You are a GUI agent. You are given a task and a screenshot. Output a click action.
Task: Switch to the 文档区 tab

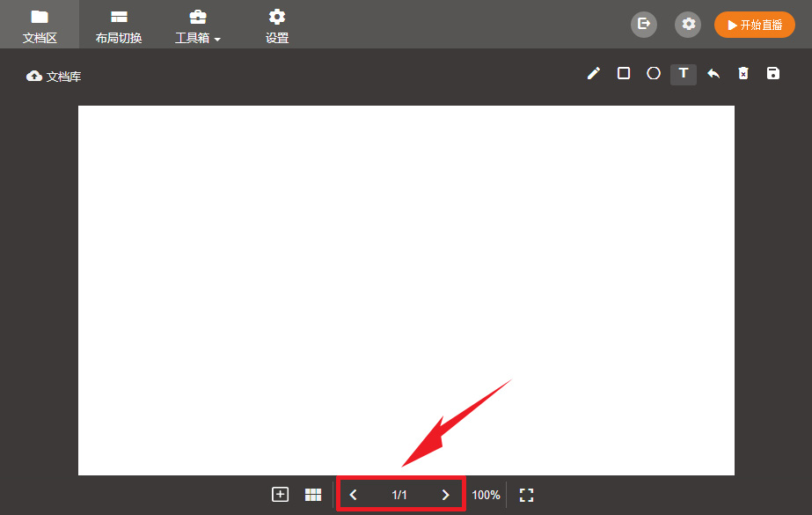tap(40, 26)
